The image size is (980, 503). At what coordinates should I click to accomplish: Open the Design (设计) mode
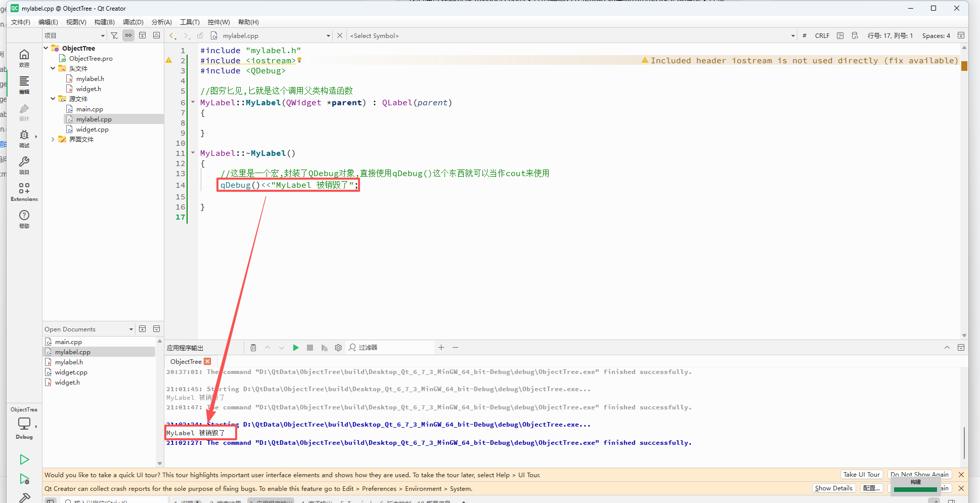(24, 112)
